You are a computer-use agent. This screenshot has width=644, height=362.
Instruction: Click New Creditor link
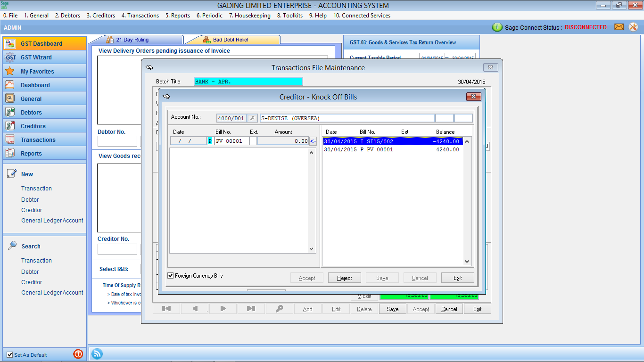32,210
